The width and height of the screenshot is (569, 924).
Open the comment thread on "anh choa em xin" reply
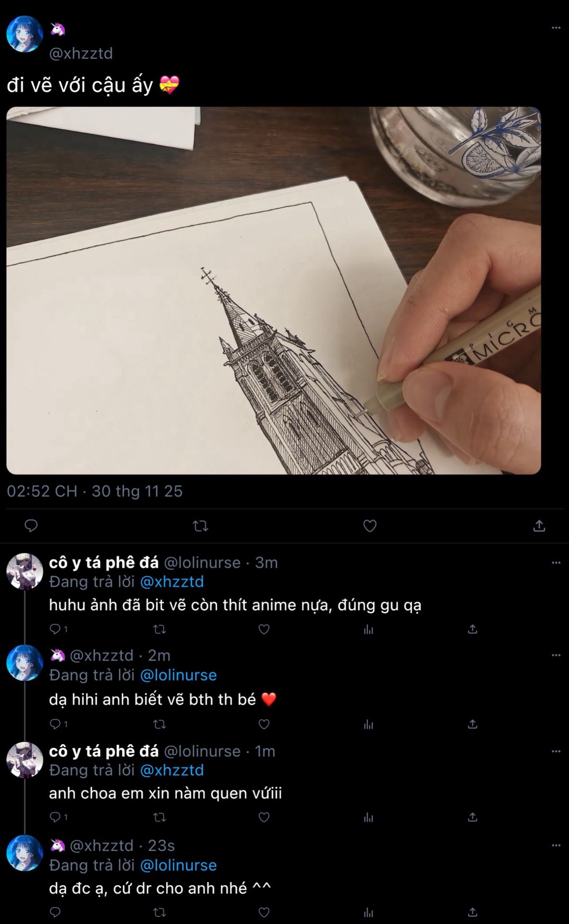tap(56, 817)
